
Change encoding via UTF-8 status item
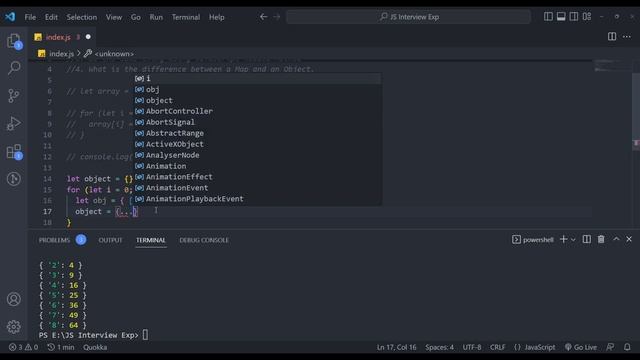click(x=472, y=347)
